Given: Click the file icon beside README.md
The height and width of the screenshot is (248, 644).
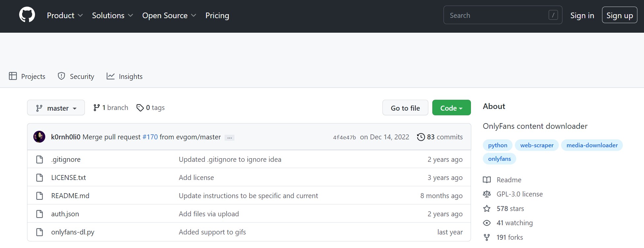Looking at the screenshot, I should pyautogui.click(x=40, y=196).
